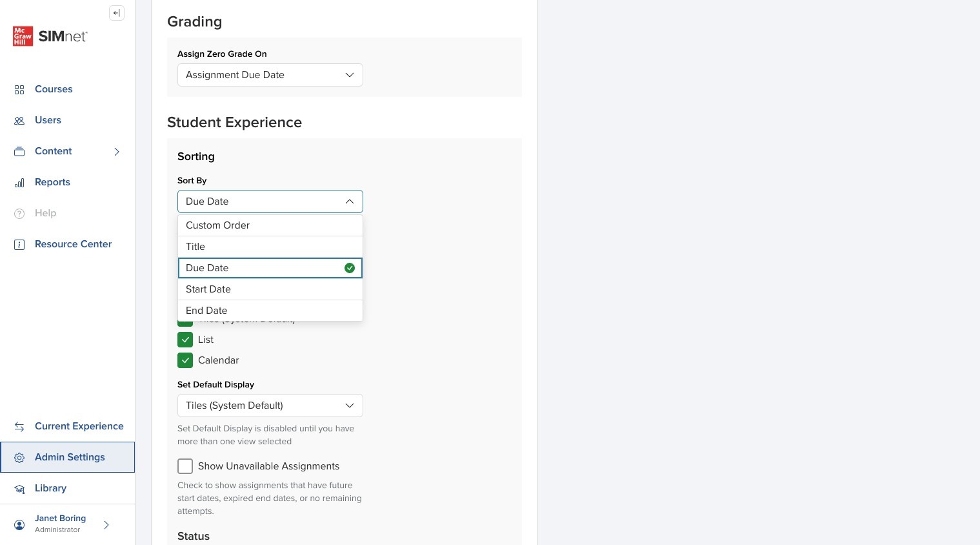980x545 pixels.
Task: Click the Current Experience swap arrows icon
Action: (x=19, y=427)
